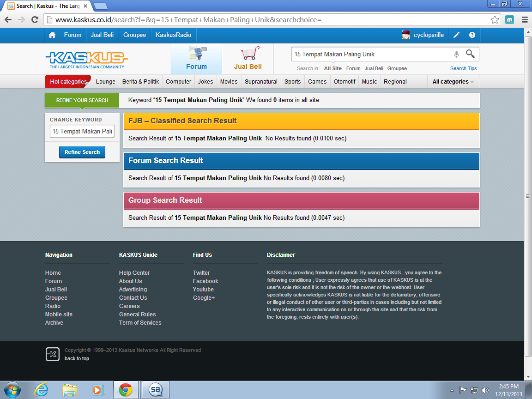The width and height of the screenshot is (532, 399).
Task: Click the Refine Search button
Action: point(82,152)
